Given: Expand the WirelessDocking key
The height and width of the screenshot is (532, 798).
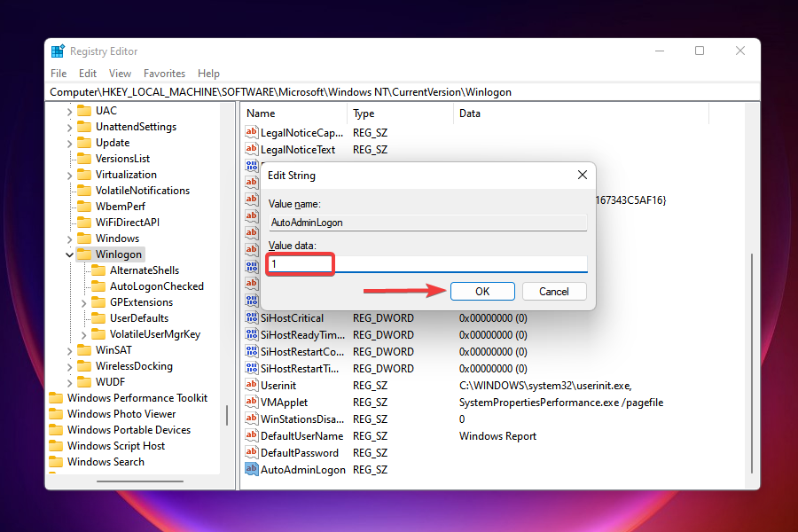Looking at the screenshot, I should 69,366.
